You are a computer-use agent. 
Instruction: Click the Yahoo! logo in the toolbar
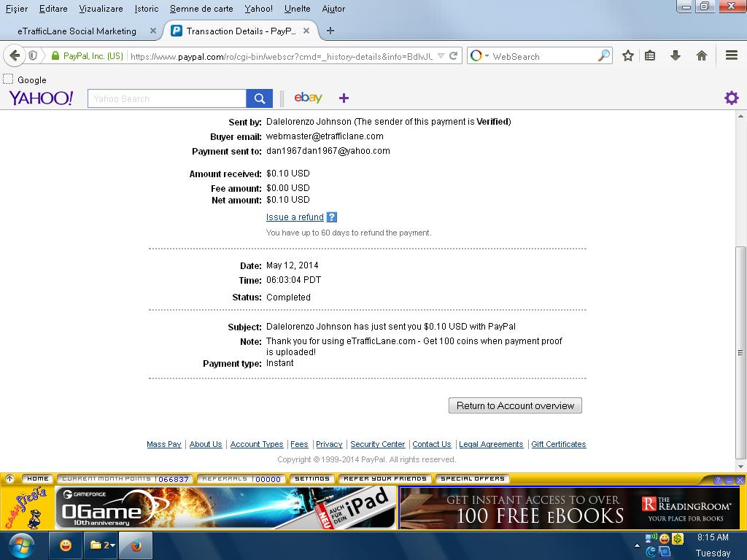(41, 98)
